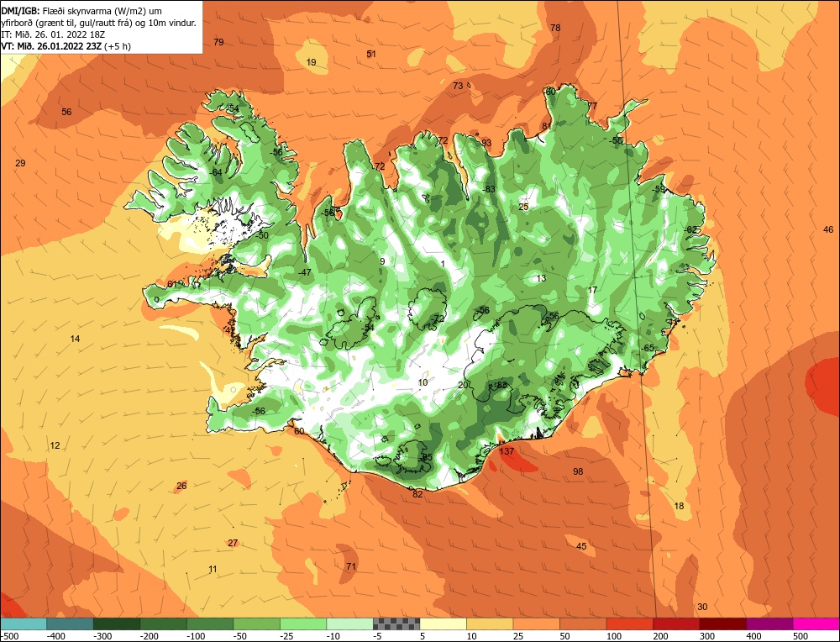The image size is (840, 642).
Task: Click the '20' value near the Vatnajökull glacier
Action: pos(463,385)
